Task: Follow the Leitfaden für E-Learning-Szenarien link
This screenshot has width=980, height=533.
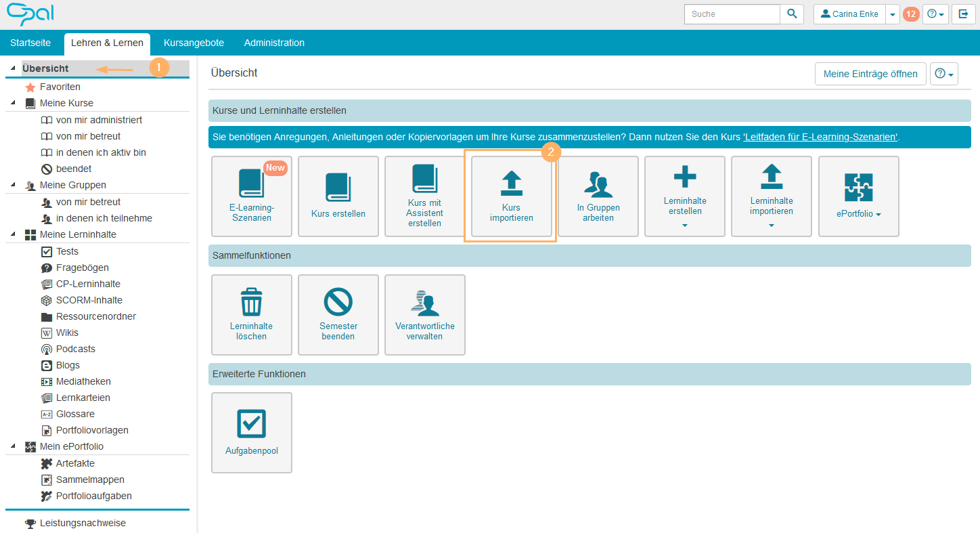Action: point(820,137)
